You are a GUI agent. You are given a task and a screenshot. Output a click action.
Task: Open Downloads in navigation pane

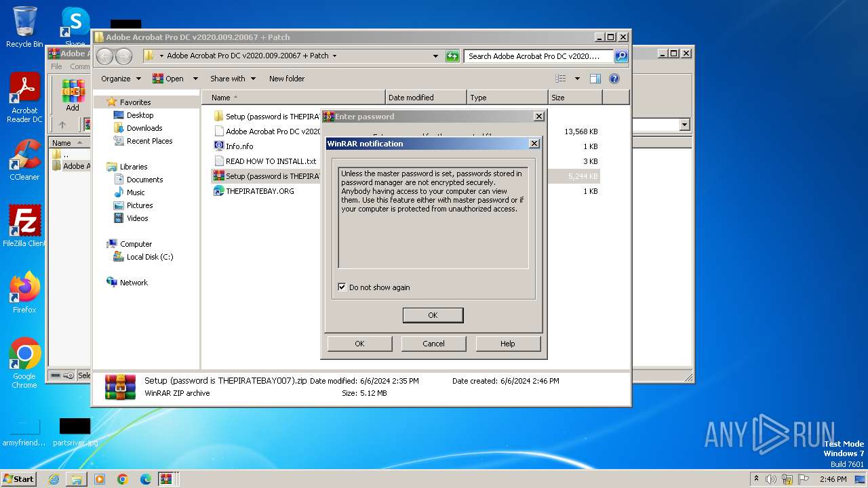(x=144, y=128)
